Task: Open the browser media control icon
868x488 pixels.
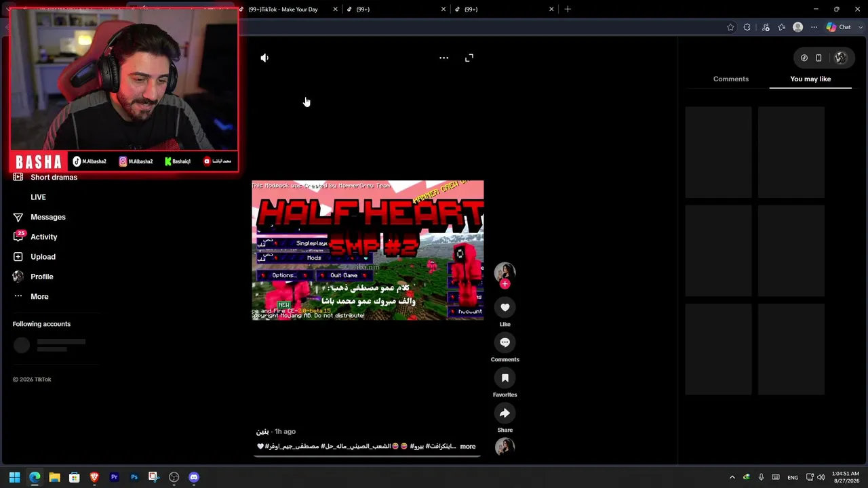Action: [x=766, y=27]
